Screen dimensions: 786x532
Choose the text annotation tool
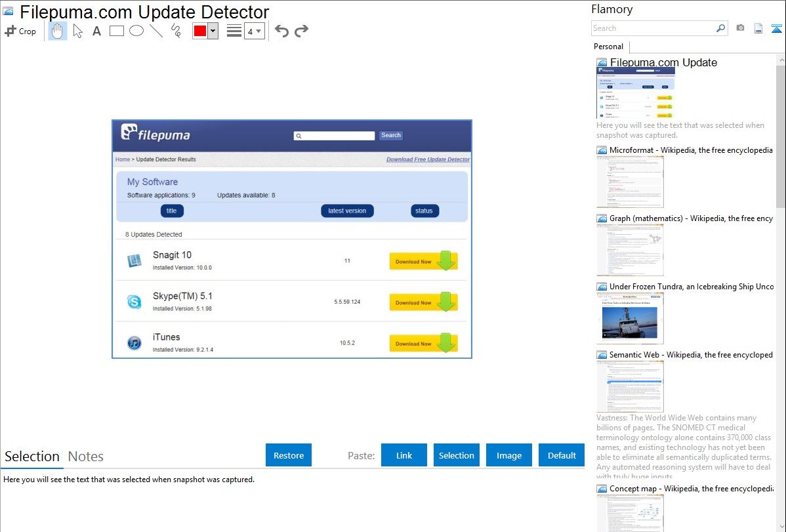pyautogui.click(x=96, y=31)
